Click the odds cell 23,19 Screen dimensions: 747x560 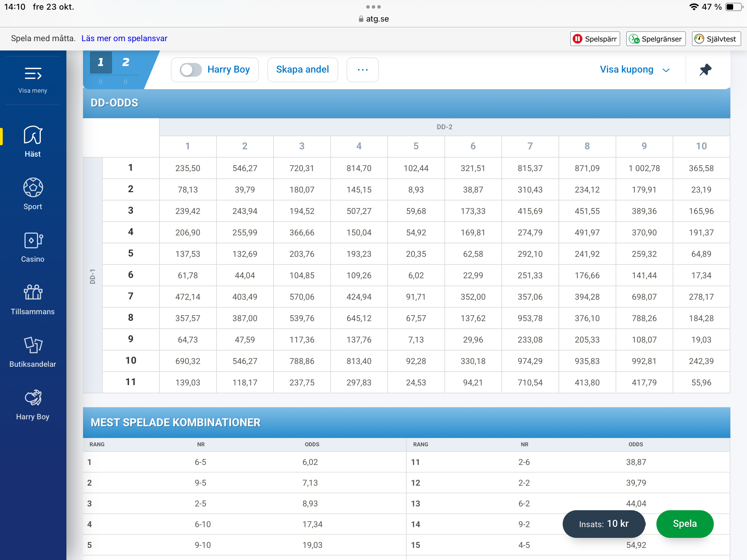click(701, 190)
